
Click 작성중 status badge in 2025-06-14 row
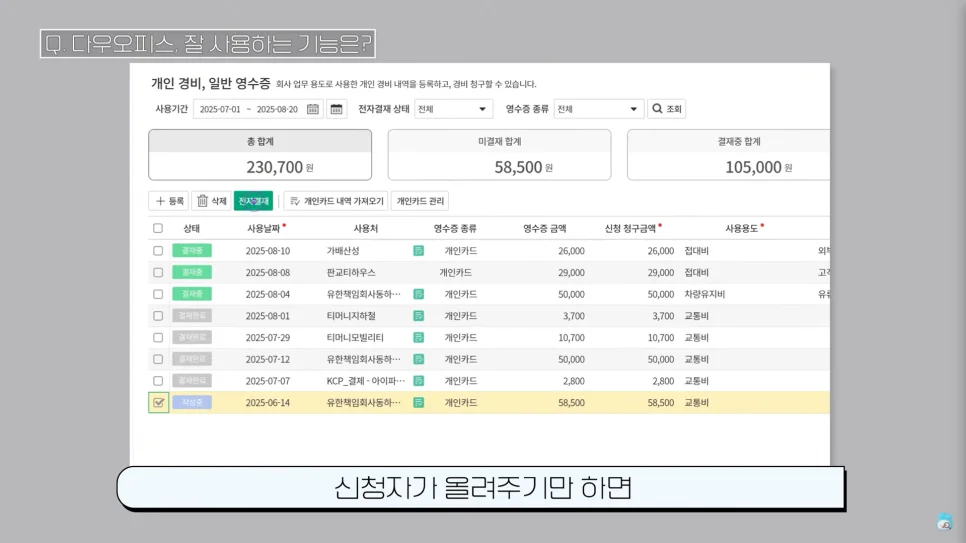click(192, 402)
